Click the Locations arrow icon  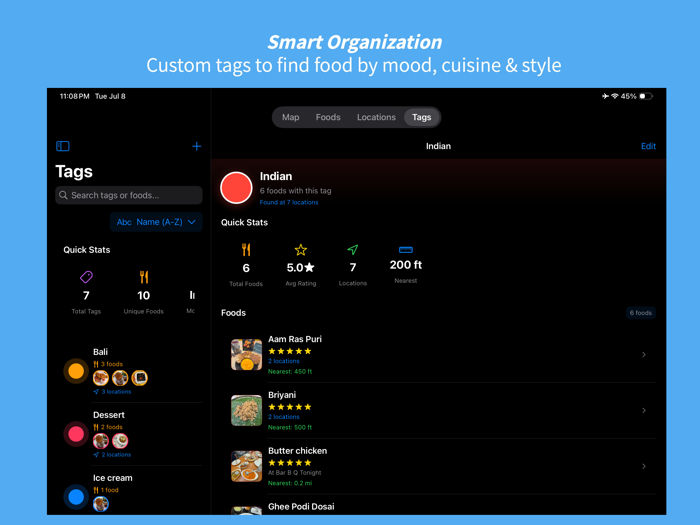353,250
